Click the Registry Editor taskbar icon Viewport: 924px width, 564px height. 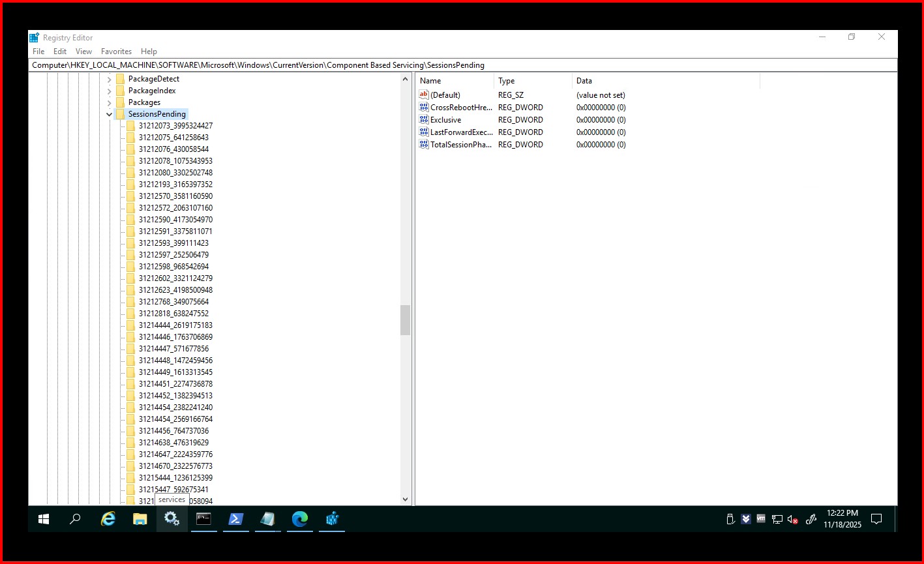(332, 519)
